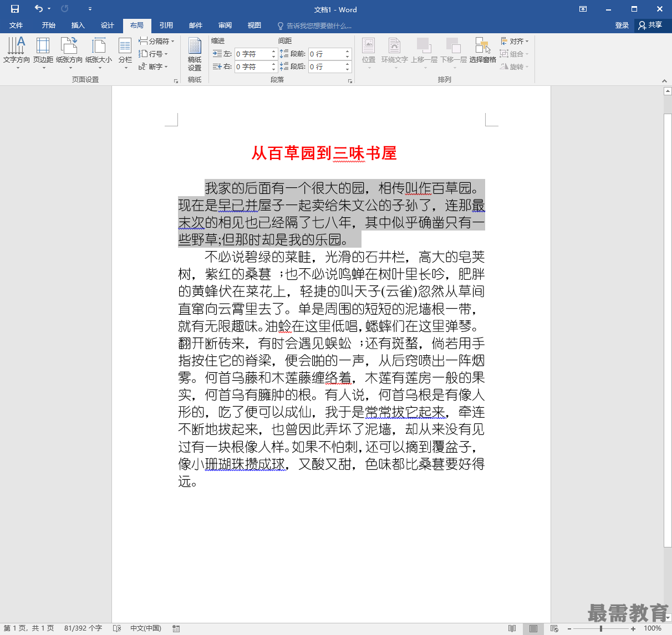The image size is (672, 635).
Task: Click the 100% zoom level
Action: [653, 628]
